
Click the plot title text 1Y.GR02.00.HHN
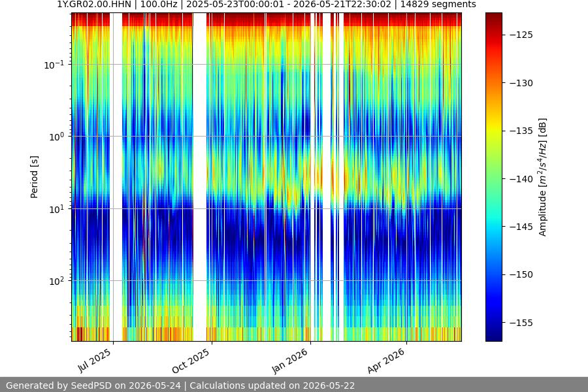coord(94,5)
